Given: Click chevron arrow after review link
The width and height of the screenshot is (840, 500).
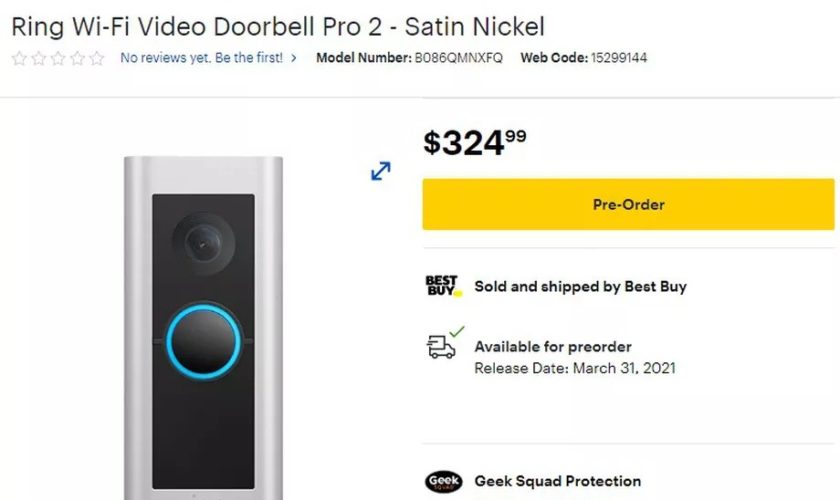Looking at the screenshot, I should coord(294,58).
